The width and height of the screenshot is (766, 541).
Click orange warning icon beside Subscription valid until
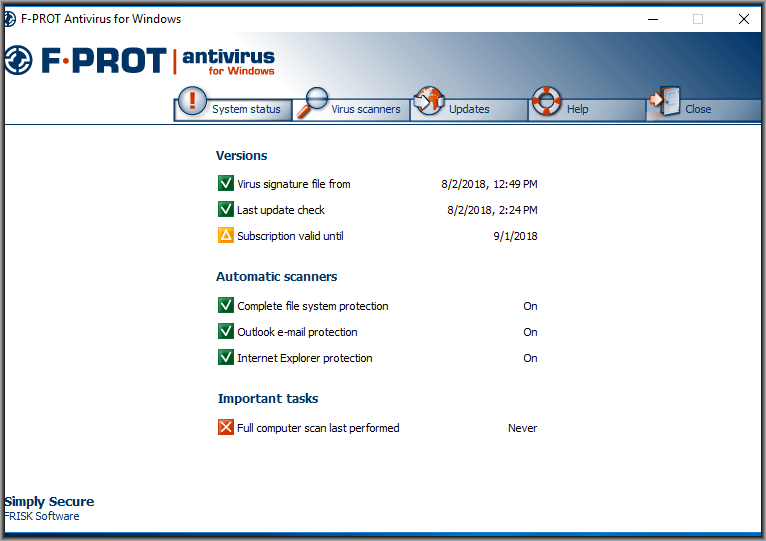[x=226, y=235]
